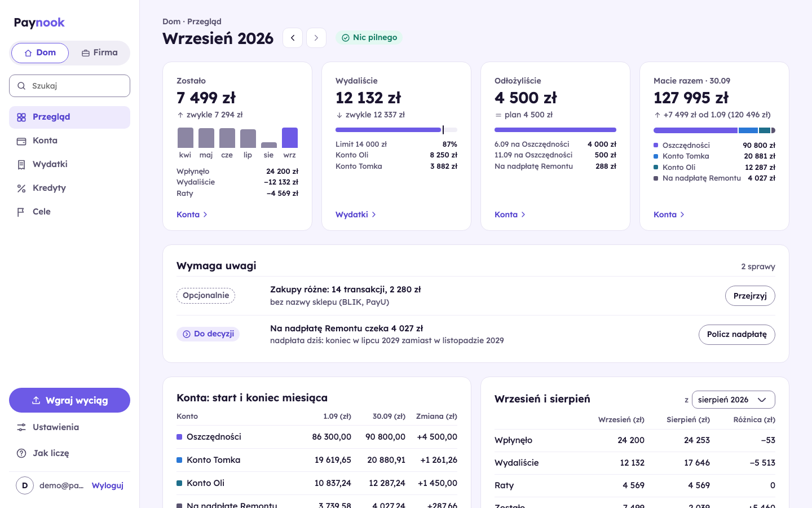Open Jak liczę in the sidebar
Viewport: 812px width, 508px height.
click(x=69, y=453)
